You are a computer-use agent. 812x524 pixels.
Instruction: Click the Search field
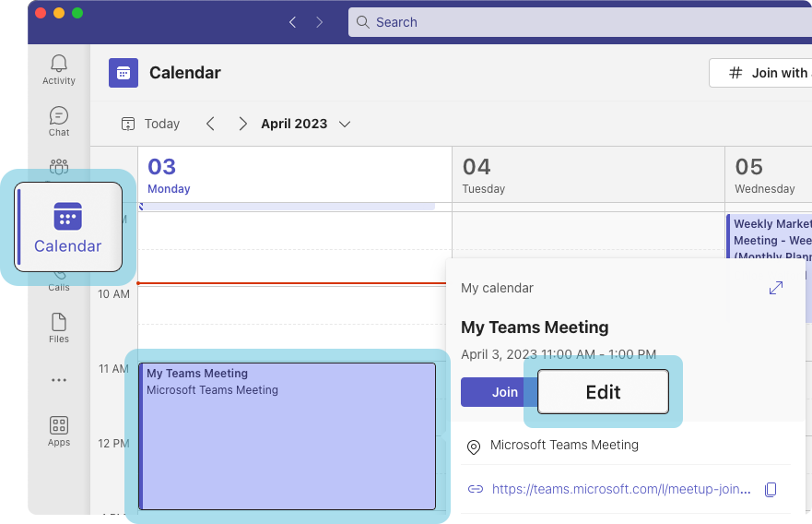(580, 22)
